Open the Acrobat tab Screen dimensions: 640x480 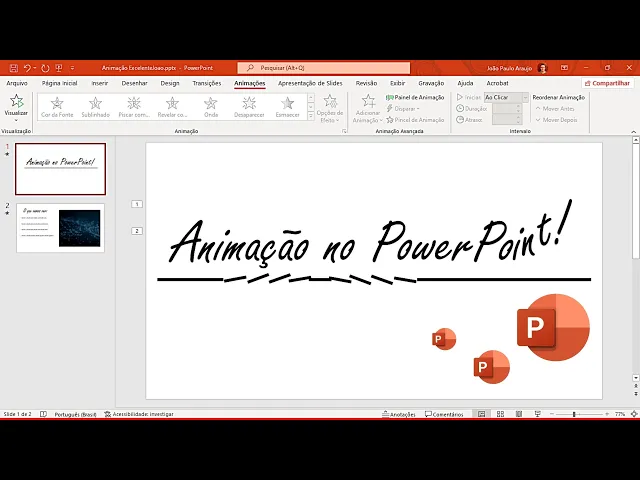click(497, 83)
